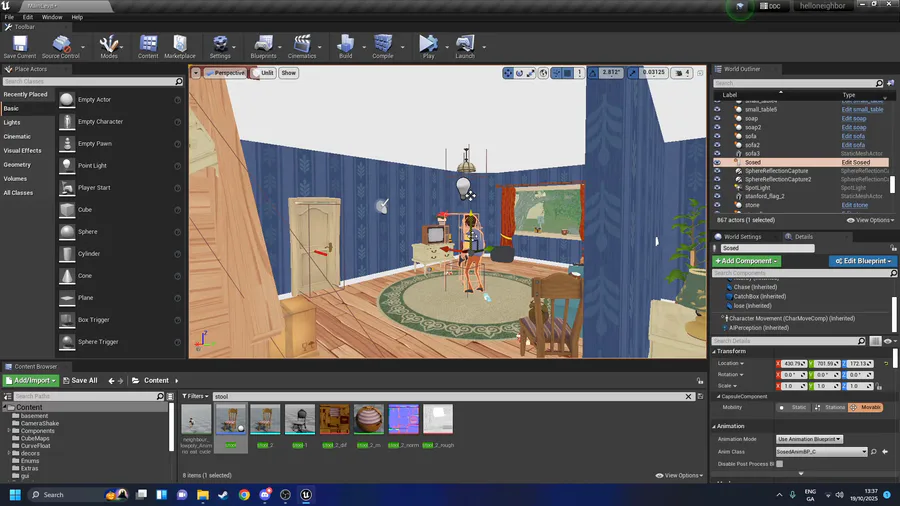The image size is (900, 506).
Task: Open Play options dropdown arrow
Action: click(x=447, y=47)
